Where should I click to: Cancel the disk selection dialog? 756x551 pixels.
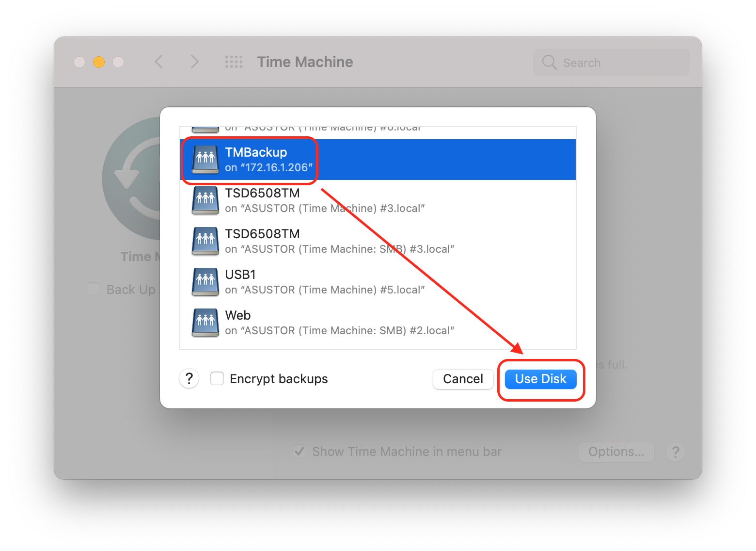point(463,379)
